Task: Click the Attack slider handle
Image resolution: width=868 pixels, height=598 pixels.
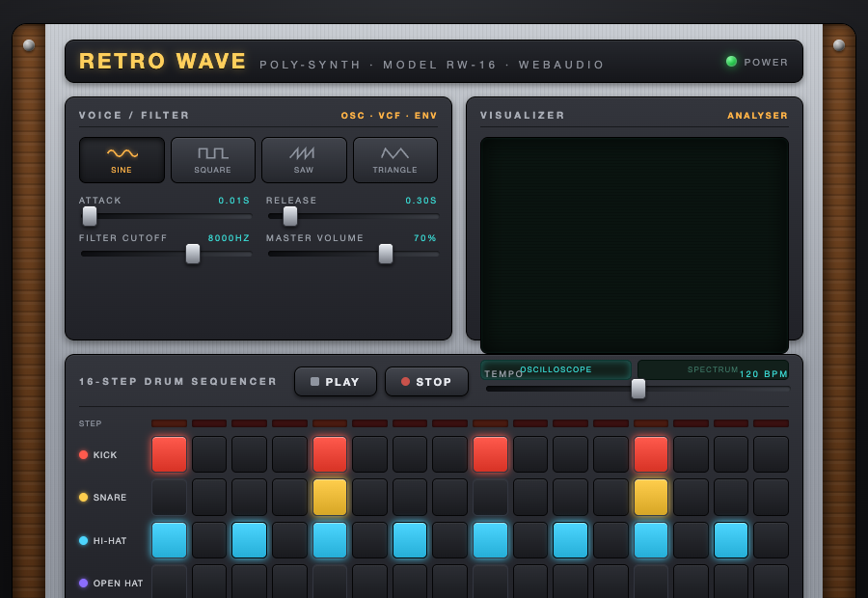Action: point(90,216)
